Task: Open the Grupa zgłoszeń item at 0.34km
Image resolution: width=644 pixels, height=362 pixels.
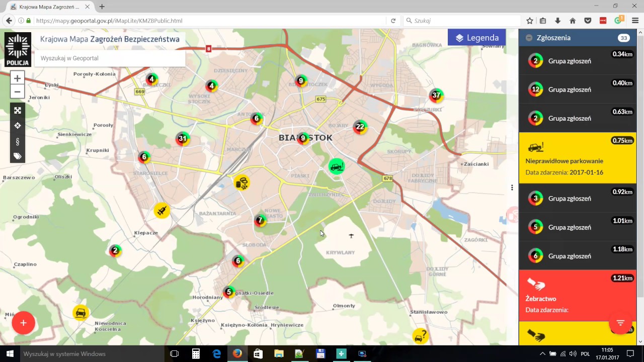Action: point(578,61)
